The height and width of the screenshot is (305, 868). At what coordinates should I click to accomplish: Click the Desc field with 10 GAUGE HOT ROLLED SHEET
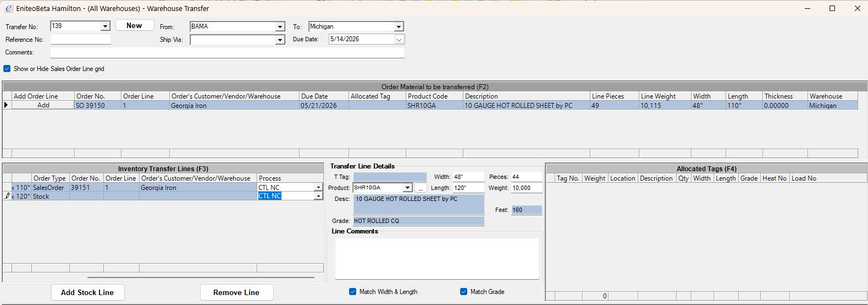(x=418, y=204)
